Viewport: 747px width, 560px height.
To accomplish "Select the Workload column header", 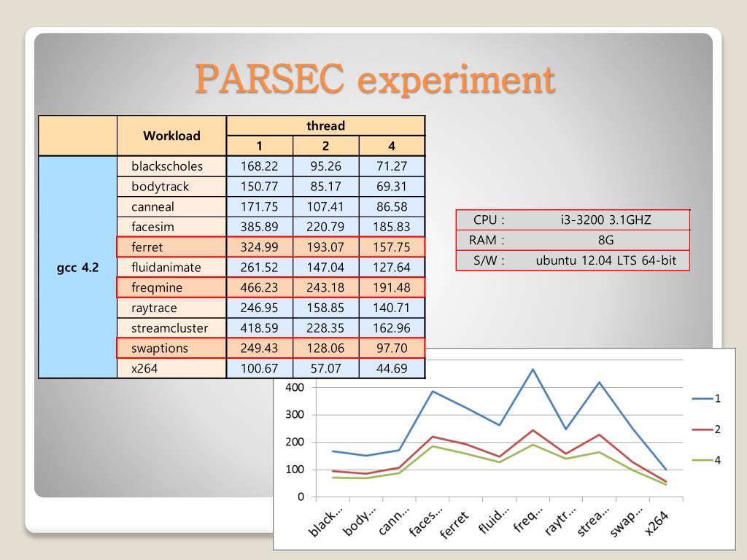I will pos(171,136).
